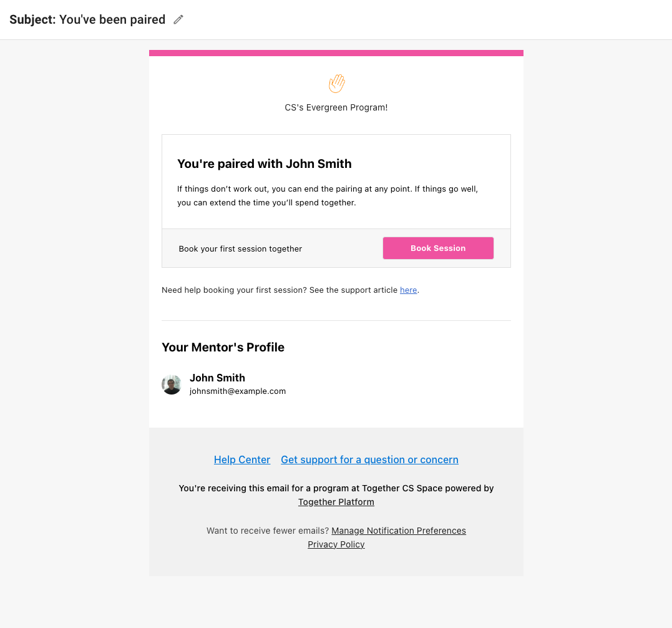Click the mentor name John Smith
672x628 pixels.
(217, 378)
